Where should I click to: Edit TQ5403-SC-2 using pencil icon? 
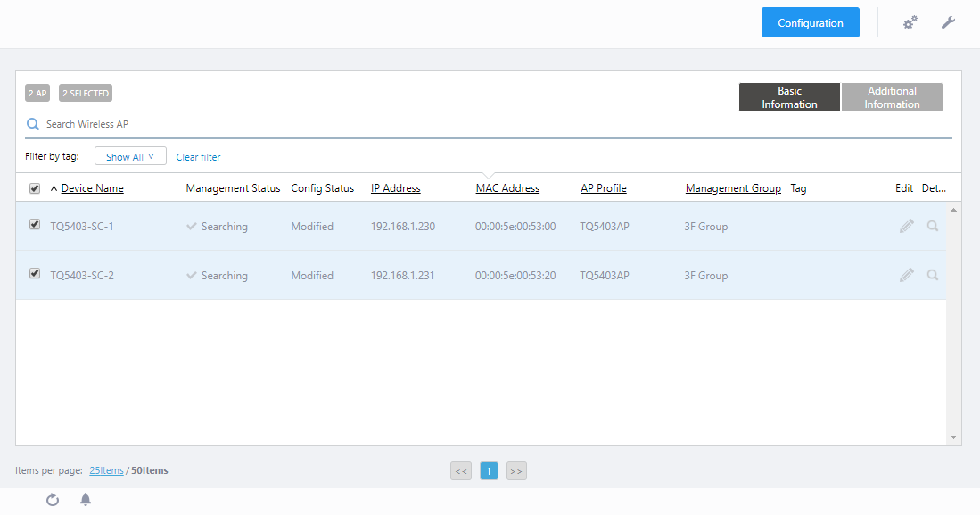[x=906, y=276]
